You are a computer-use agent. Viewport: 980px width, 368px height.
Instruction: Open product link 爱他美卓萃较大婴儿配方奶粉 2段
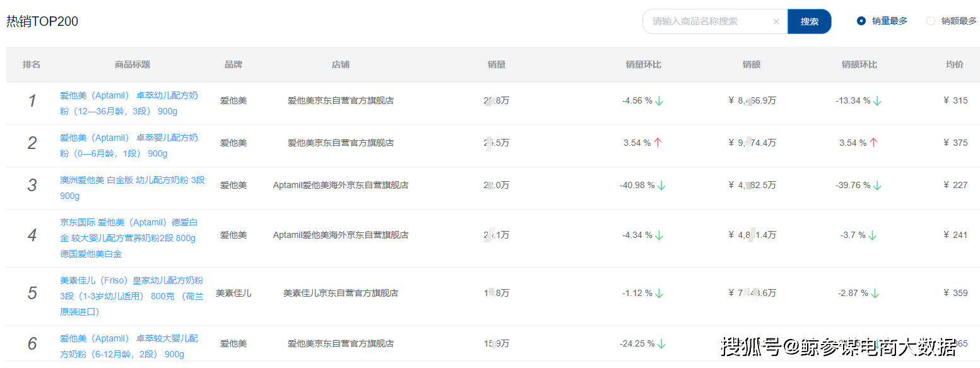pos(129,347)
